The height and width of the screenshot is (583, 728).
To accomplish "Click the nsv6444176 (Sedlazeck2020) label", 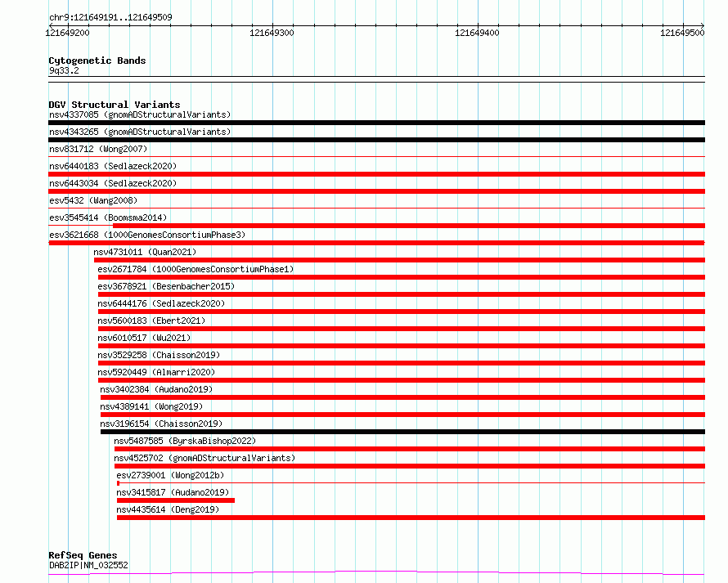I will coord(161,303).
